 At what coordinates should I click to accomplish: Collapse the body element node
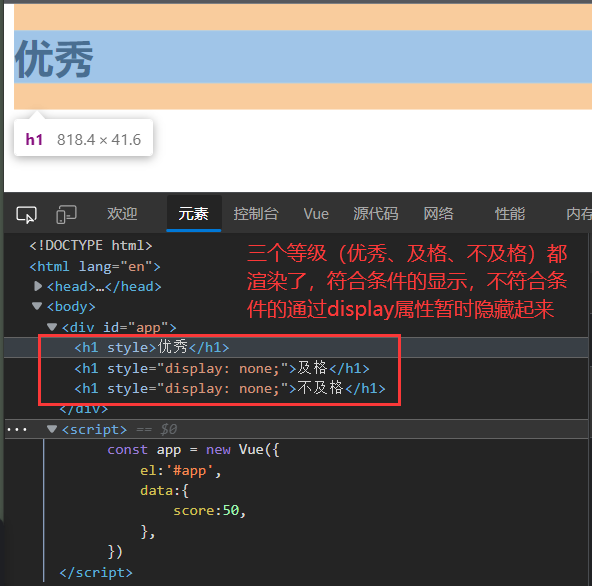37,306
